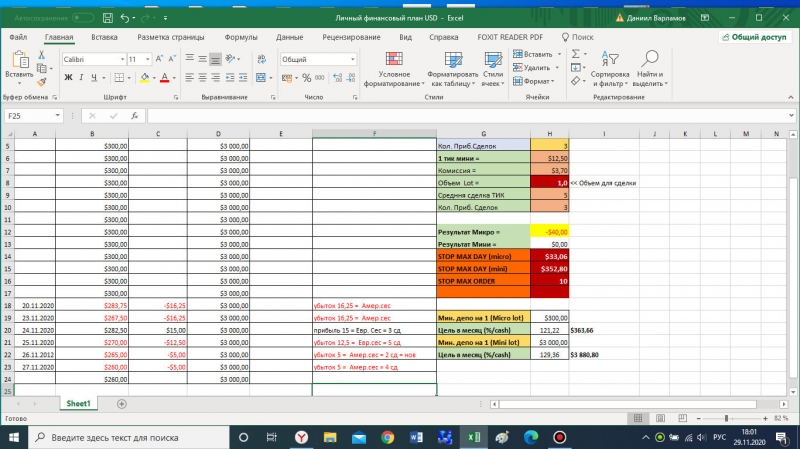Switch to the Вставка ribbon tab
The width and height of the screenshot is (800, 449).
coord(104,37)
